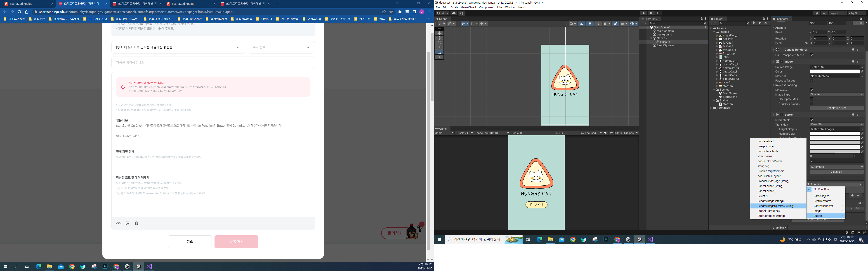The height and width of the screenshot is (271, 868).
Task: Select the Rect tool in Scene view
Action: tap(439, 52)
